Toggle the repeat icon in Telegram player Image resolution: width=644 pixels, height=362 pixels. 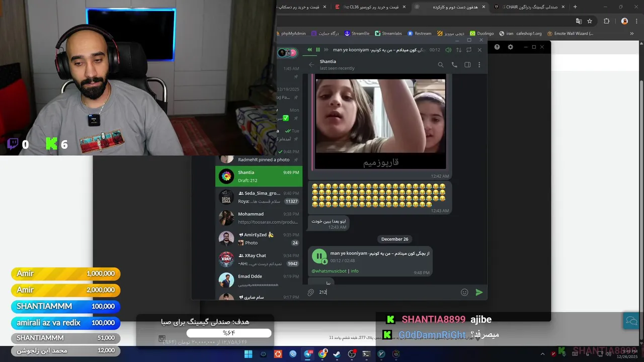click(x=469, y=50)
